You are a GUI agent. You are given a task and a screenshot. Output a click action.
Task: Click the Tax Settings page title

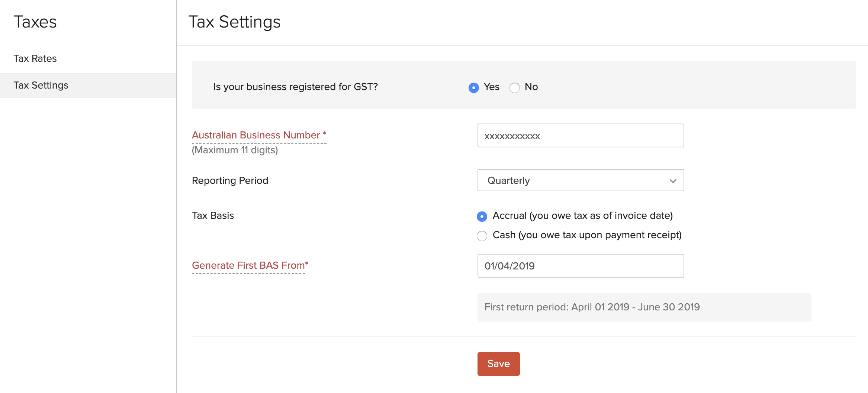[x=235, y=22]
